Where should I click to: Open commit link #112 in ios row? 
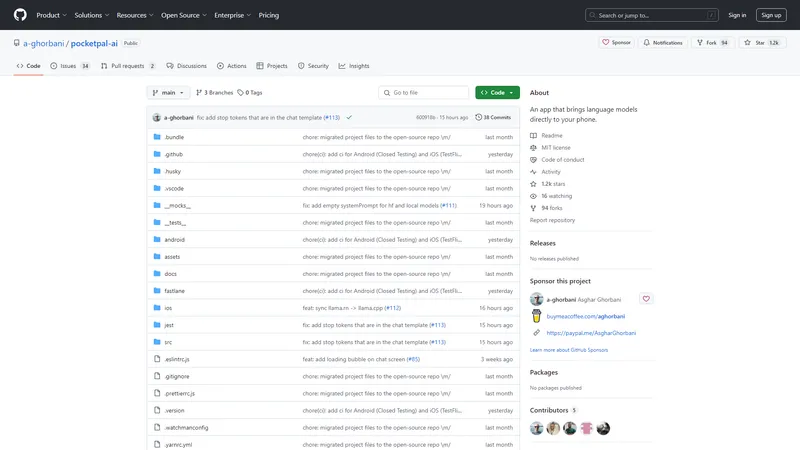(392, 308)
